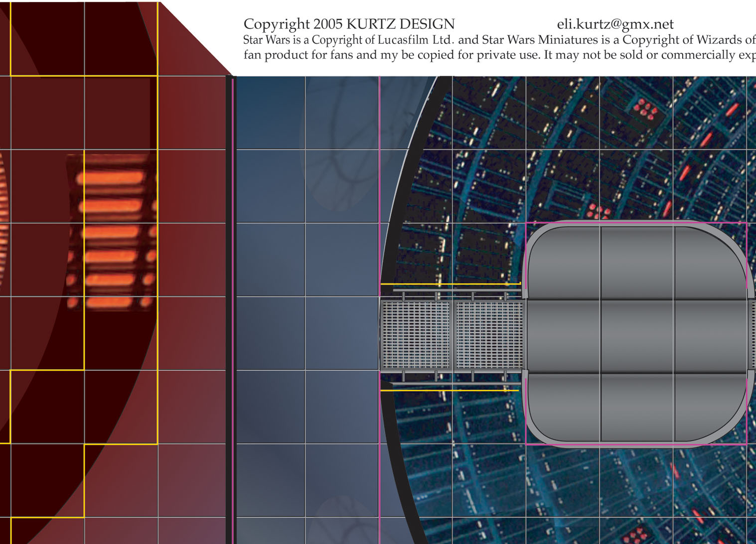Screen dimensions: 756x544
Task: Click the yellow line above the grated bridge
Action: click(450, 284)
